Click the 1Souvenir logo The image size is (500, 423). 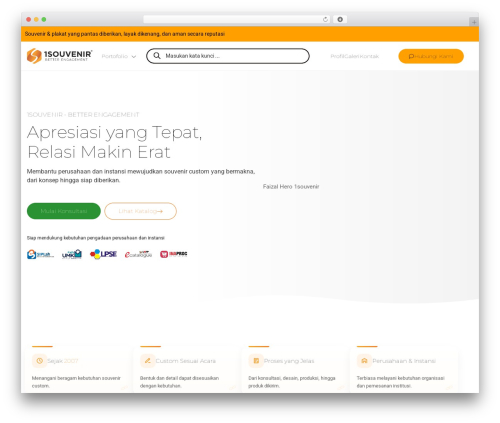pyautogui.click(x=59, y=56)
